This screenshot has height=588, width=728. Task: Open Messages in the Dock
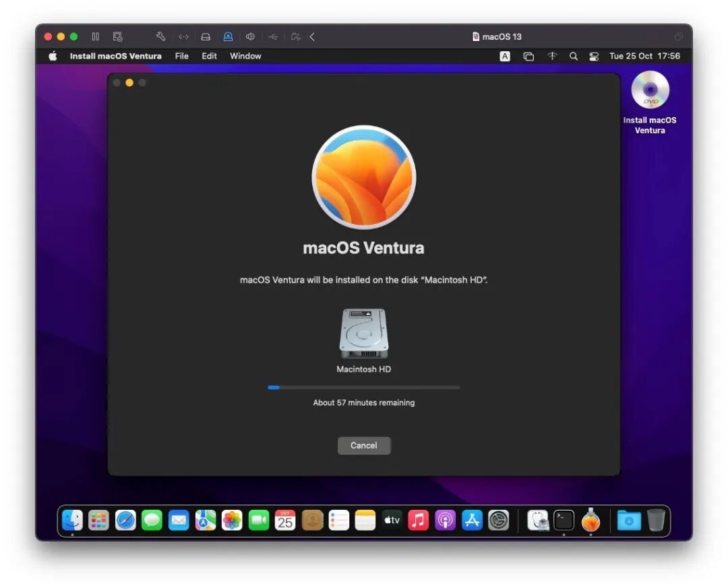coord(152,520)
